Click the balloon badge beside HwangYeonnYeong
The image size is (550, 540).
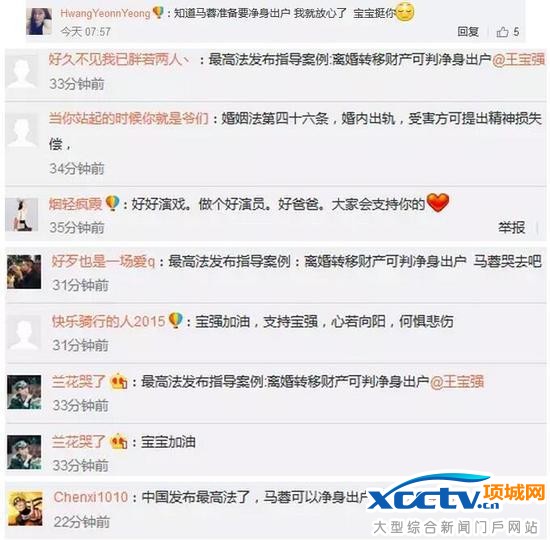coord(159,13)
